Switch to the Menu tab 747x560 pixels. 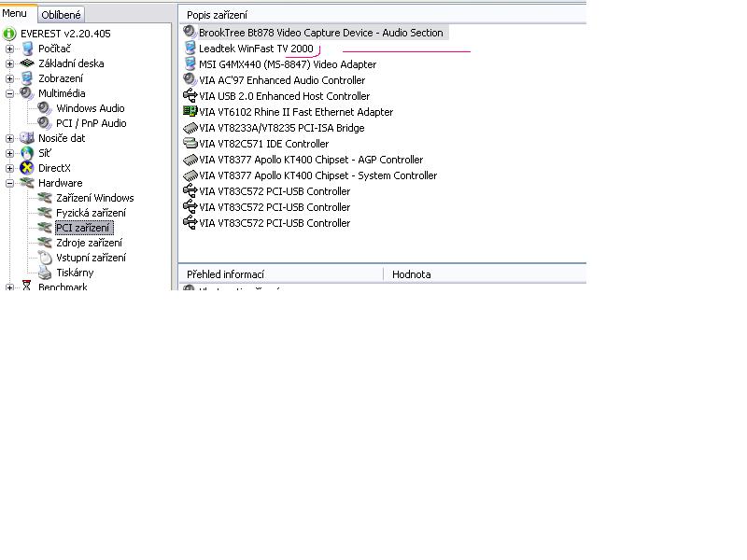click(x=16, y=13)
